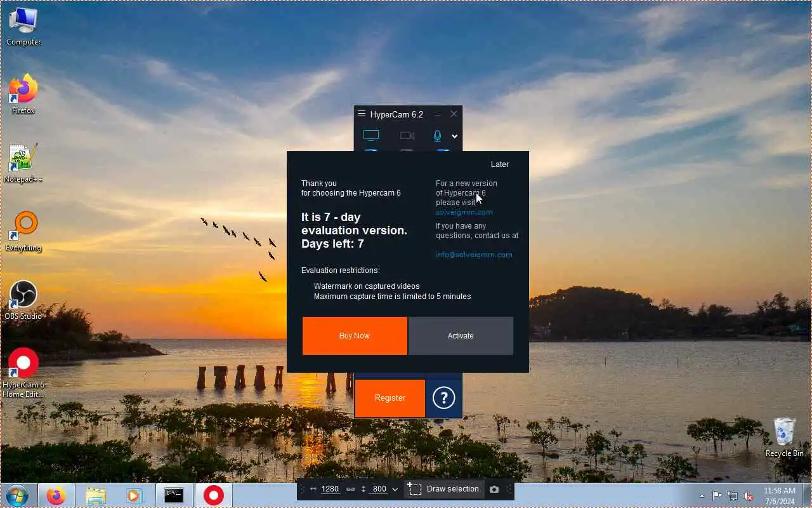Minimize the HyperCam 6.2 window
This screenshot has width=812, height=508.
coord(438,115)
